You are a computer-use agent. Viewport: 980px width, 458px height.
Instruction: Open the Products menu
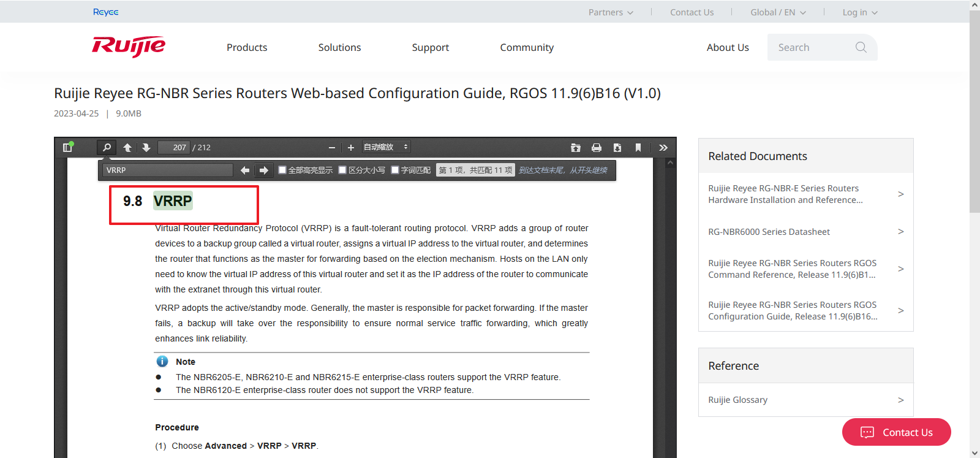(247, 47)
